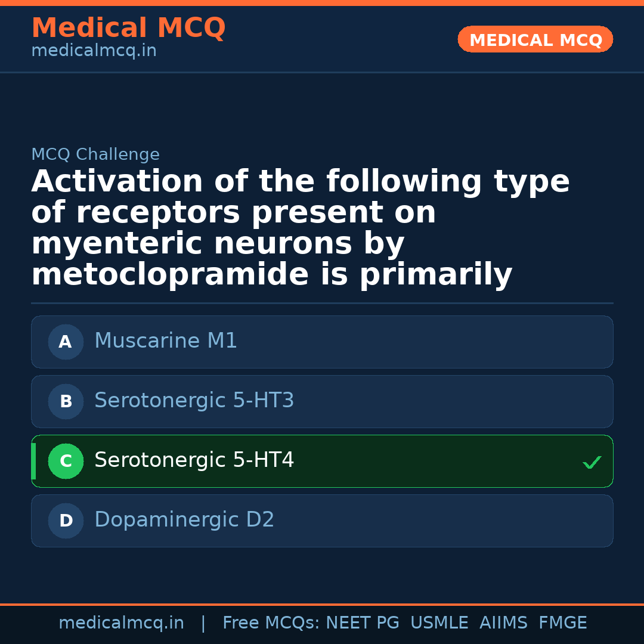The height and width of the screenshot is (644, 644).
Task: Click the orange Medical MCQ header title
Action: coord(128,28)
